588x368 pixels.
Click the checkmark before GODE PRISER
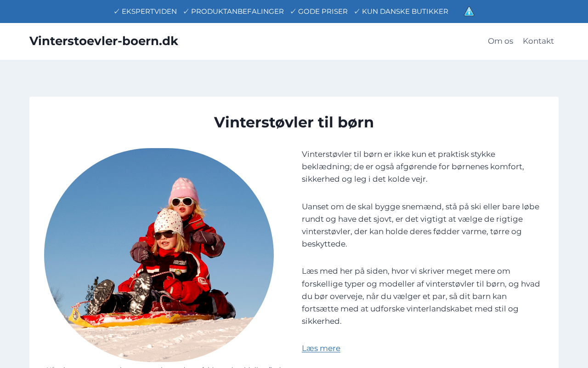(293, 11)
